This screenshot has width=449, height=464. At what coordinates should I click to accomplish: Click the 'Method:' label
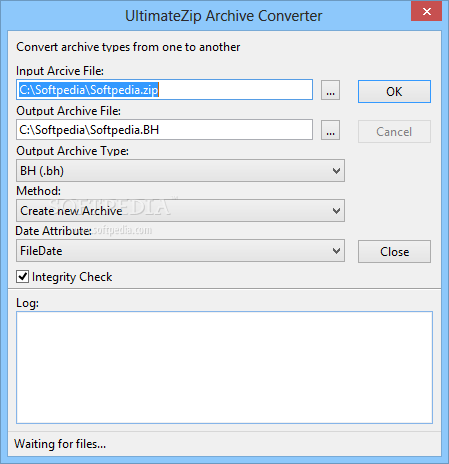click(39, 191)
